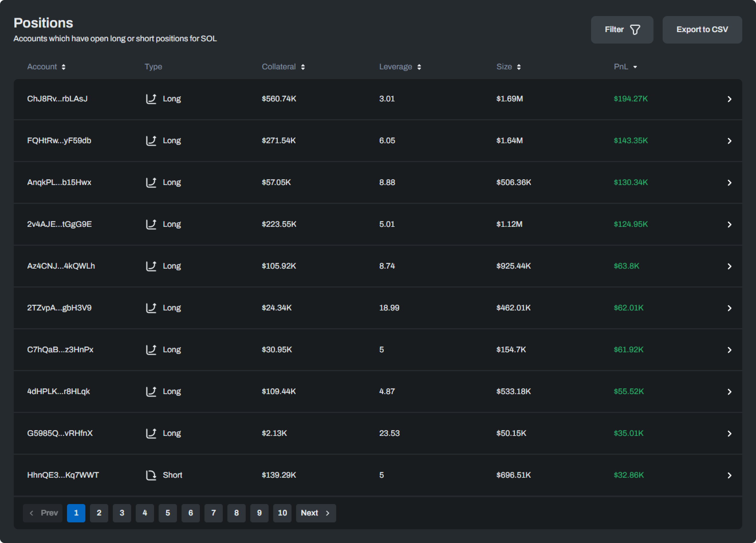The height and width of the screenshot is (543, 756).
Task: Click the Prev pagination button
Action: [43, 513]
